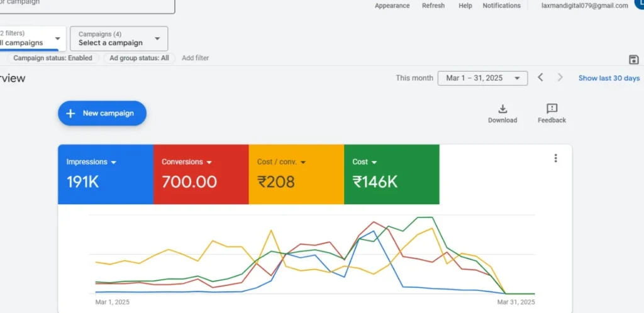Open the Help menu
The width and height of the screenshot is (644, 313).
coord(465,6)
